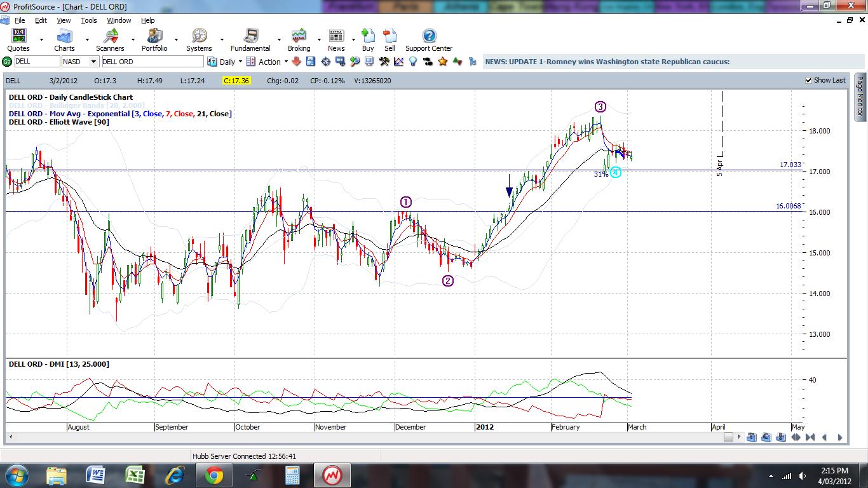Click the exclamation chart button at bottom
This screenshot has height=488, width=868.
(x=781, y=437)
